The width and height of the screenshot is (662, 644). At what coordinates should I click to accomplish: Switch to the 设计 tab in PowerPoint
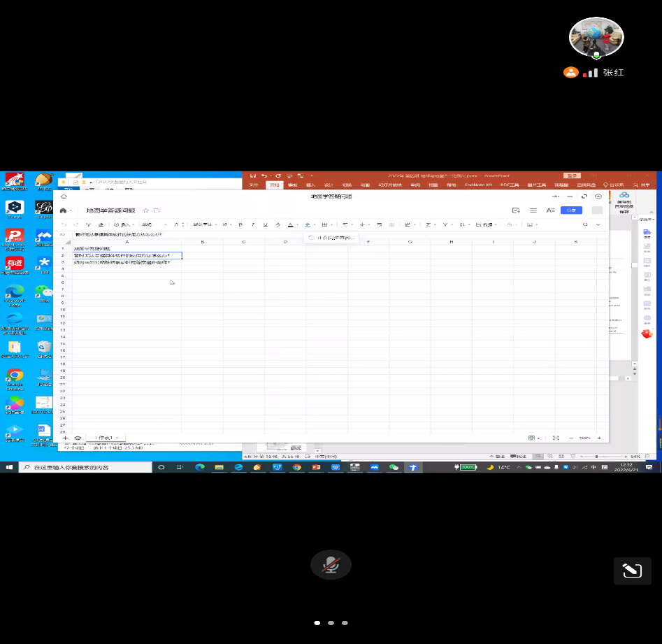click(x=329, y=185)
